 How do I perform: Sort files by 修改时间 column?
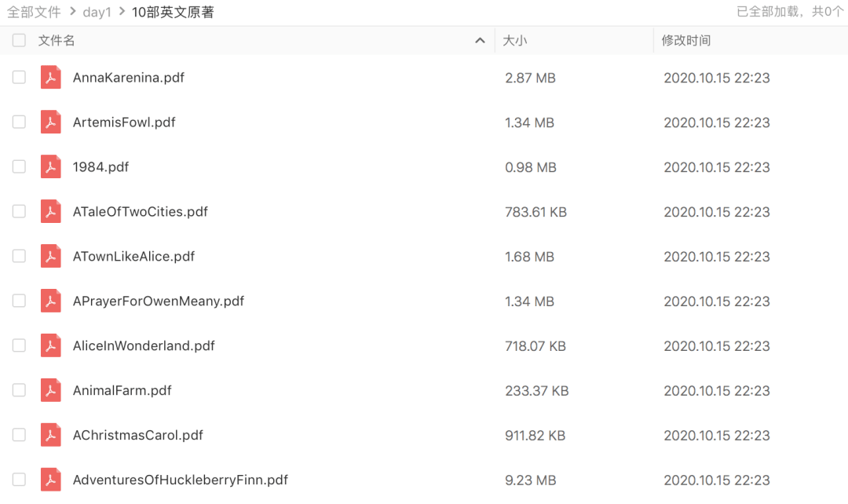(686, 41)
